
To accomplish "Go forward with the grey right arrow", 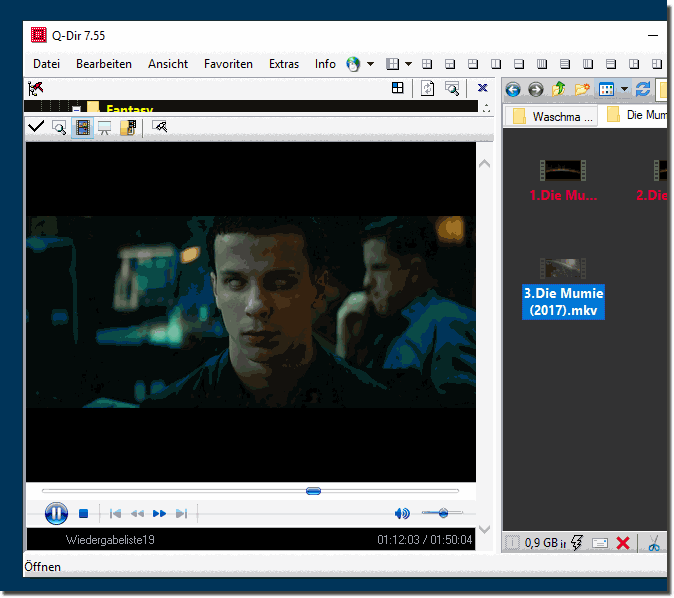I will coord(536,89).
